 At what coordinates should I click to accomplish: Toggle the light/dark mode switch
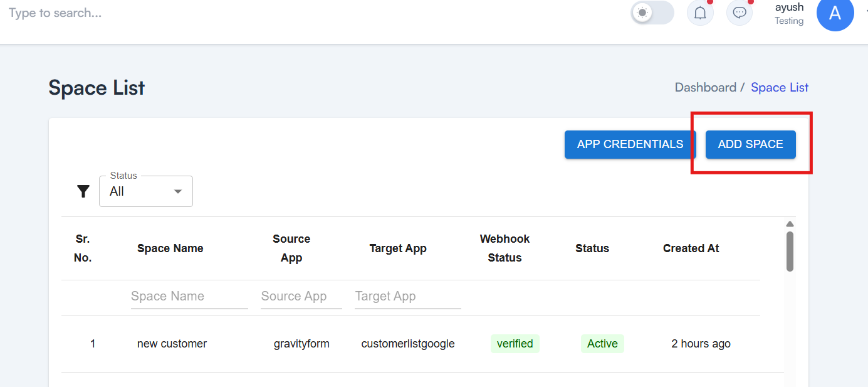[x=652, y=13]
